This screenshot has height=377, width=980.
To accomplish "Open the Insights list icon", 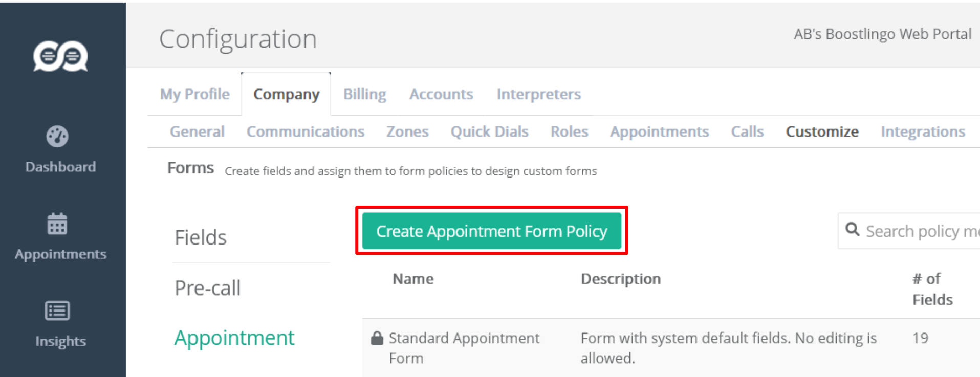I will [57, 311].
